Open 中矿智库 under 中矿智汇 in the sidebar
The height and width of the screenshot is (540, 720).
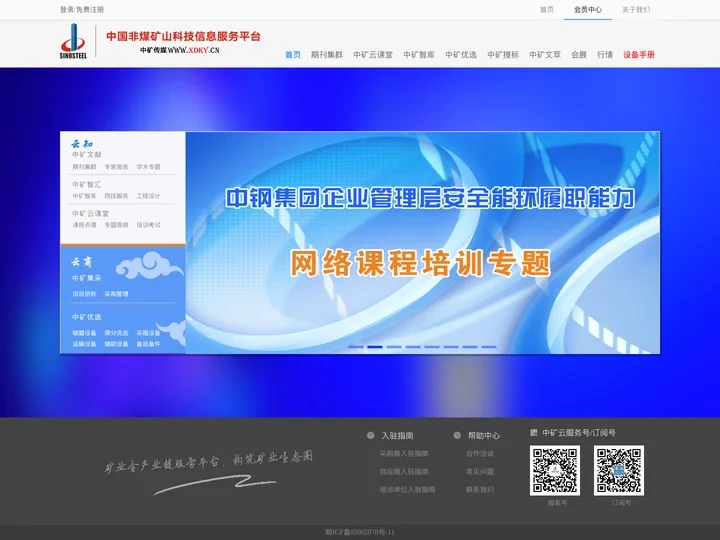[x=84, y=196]
